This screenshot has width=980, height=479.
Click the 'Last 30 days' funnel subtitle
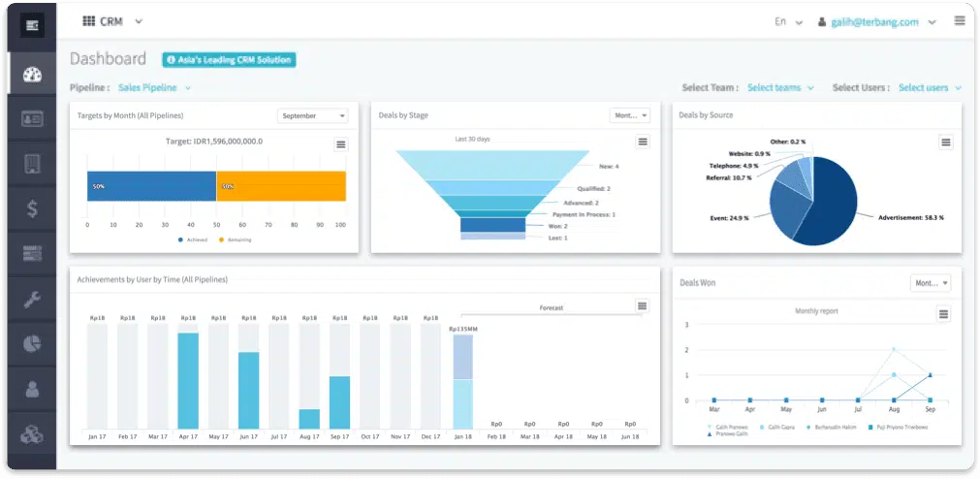click(472, 139)
